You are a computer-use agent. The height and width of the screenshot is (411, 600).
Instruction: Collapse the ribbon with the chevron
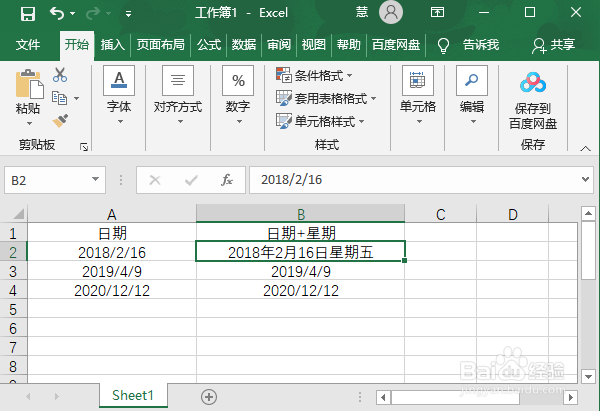585,148
